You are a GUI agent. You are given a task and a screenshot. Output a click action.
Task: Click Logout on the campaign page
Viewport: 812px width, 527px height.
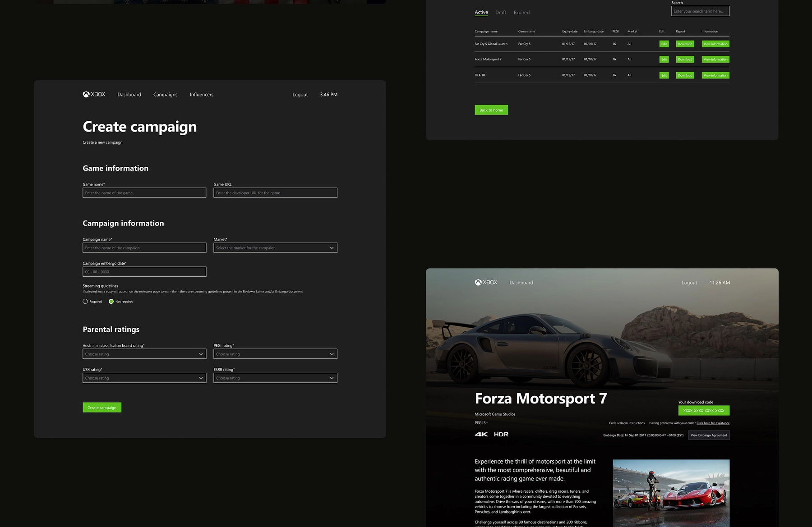(300, 94)
